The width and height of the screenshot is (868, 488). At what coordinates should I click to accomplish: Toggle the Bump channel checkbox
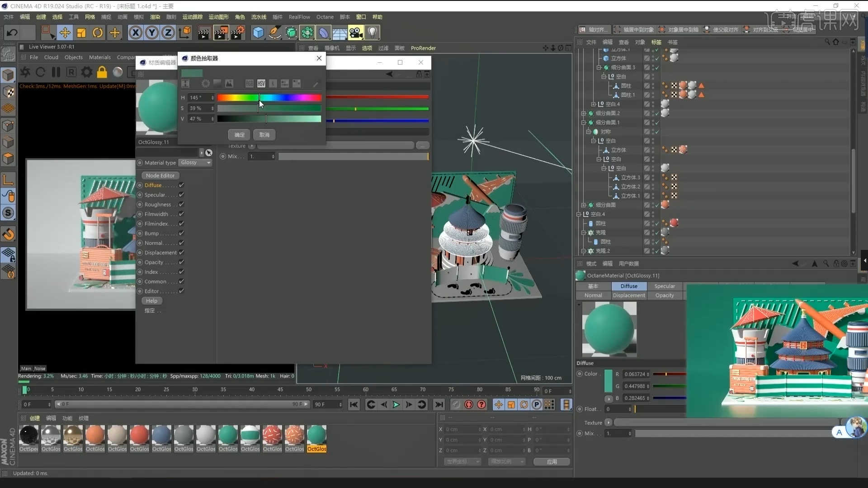click(x=181, y=234)
